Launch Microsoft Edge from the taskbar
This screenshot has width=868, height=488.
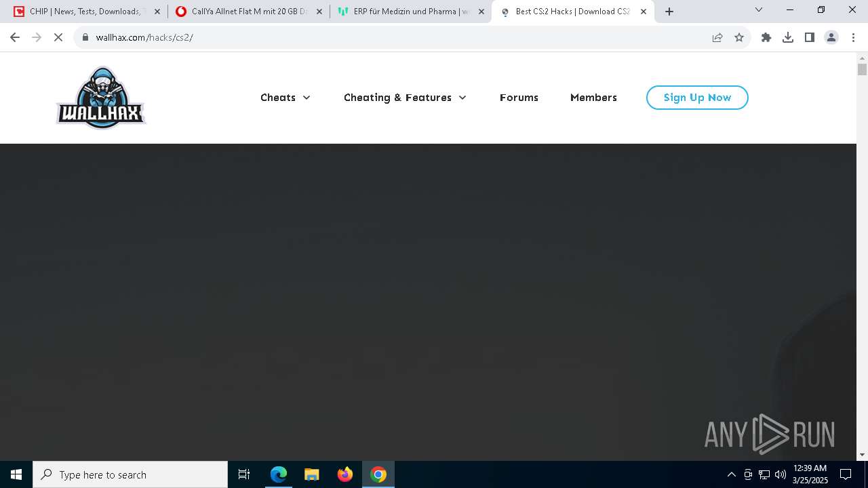[279, 474]
